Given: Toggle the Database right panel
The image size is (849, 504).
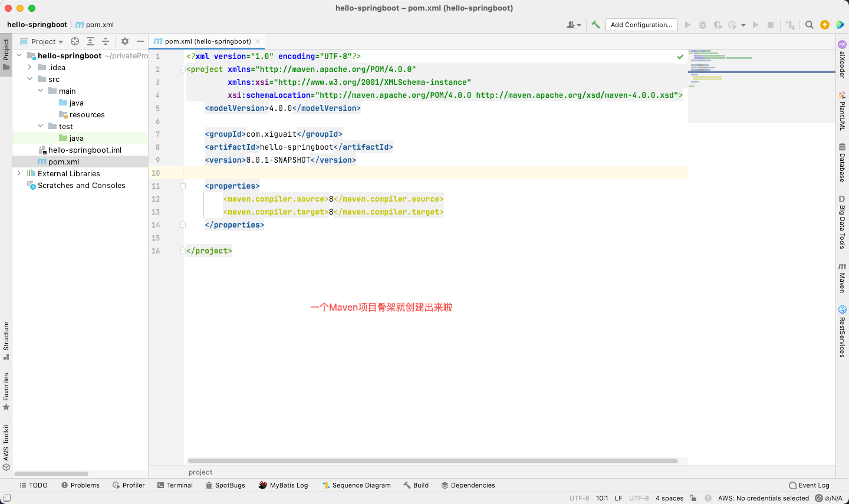Looking at the screenshot, I should coord(843,163).
